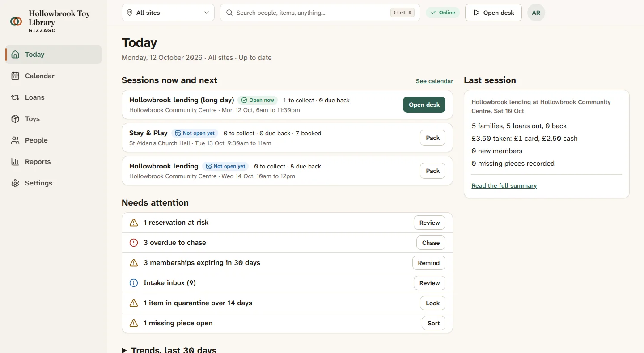Image resolution: width=644 pixels, height=353 pixels.
Task: Open the Reports page from sidebar
Action: (x=53, y=162)
